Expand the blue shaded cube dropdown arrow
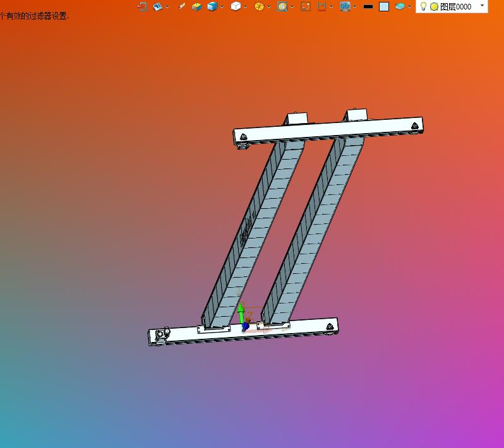Image resolution: width=504 pixels, height=448 pixels. point(222,7)
